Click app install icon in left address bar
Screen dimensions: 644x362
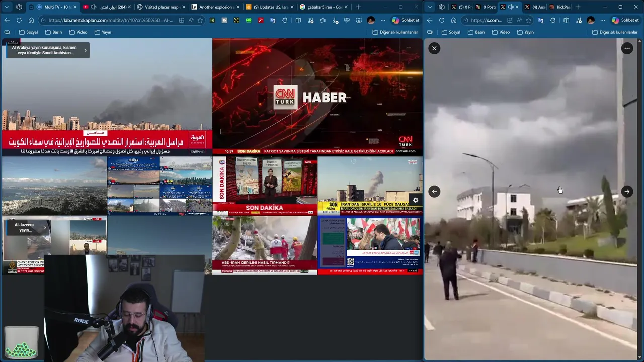[181, 20]
